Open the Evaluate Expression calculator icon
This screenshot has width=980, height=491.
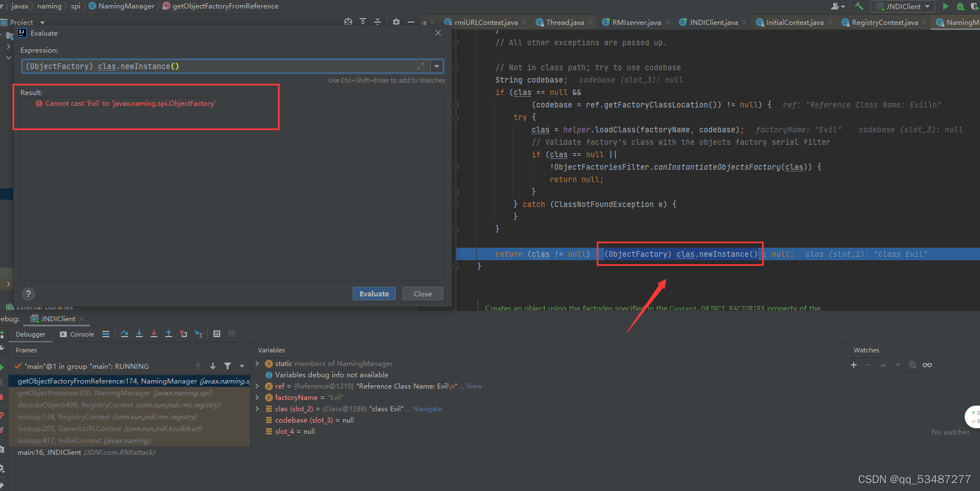(217, 334)
